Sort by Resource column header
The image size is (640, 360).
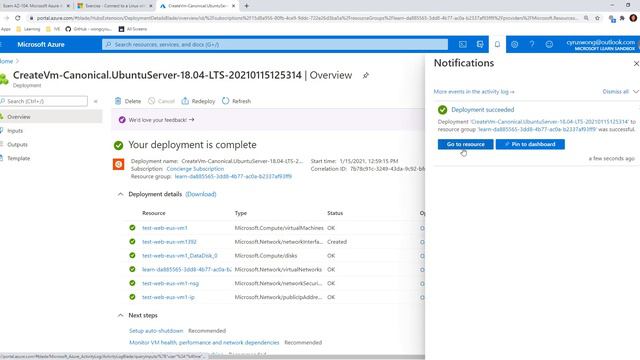(153, 213)
